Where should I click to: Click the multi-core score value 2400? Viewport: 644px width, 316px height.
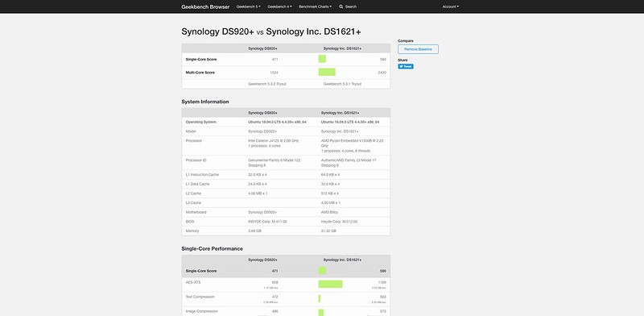[382, 73]
